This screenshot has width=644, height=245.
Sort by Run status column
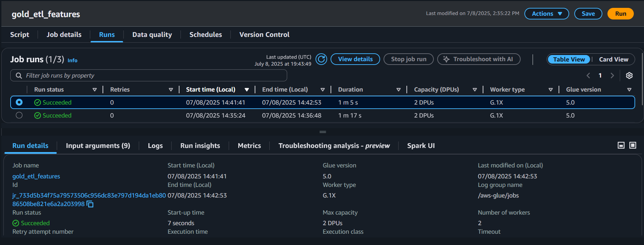(x=95, y=90)
